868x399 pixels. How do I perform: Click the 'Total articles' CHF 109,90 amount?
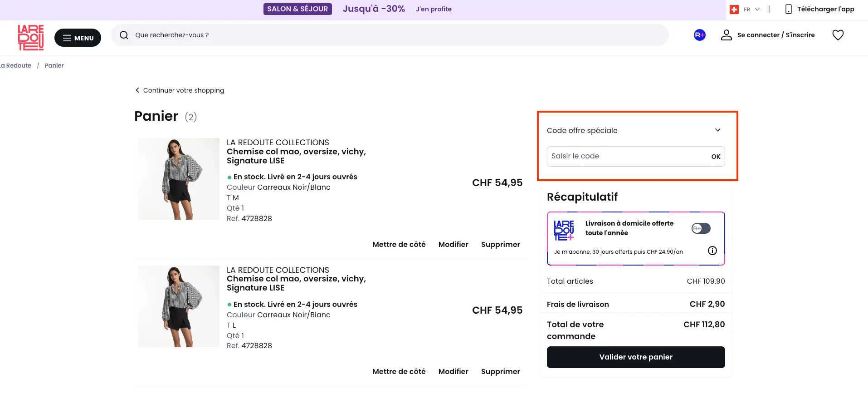[706, 281]
